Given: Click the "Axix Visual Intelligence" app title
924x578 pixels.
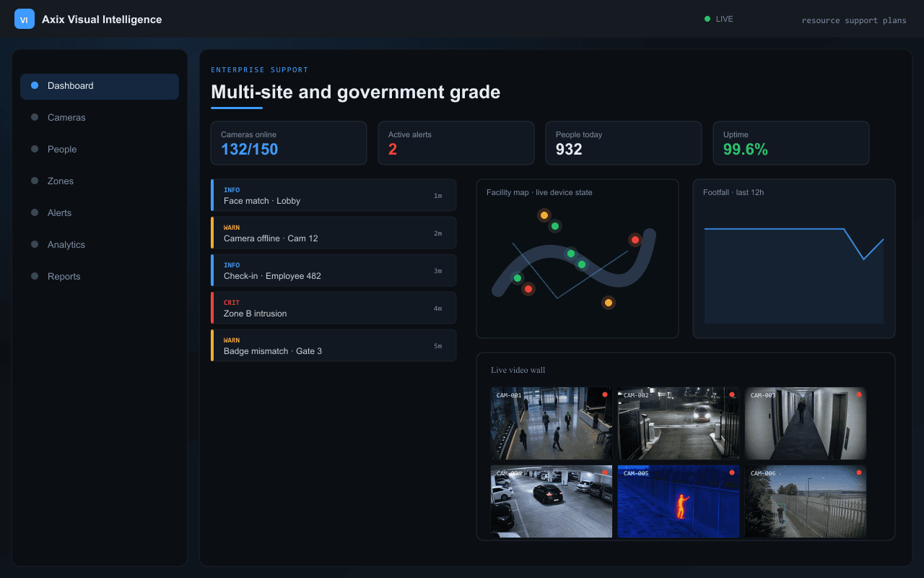Looking at the screenshot, I should 102,20.
